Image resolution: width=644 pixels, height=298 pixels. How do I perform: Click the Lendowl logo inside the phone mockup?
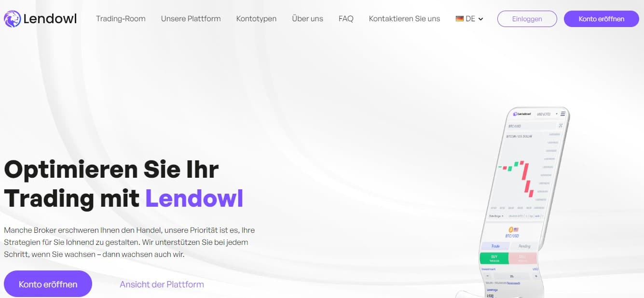tap(515, 114)
